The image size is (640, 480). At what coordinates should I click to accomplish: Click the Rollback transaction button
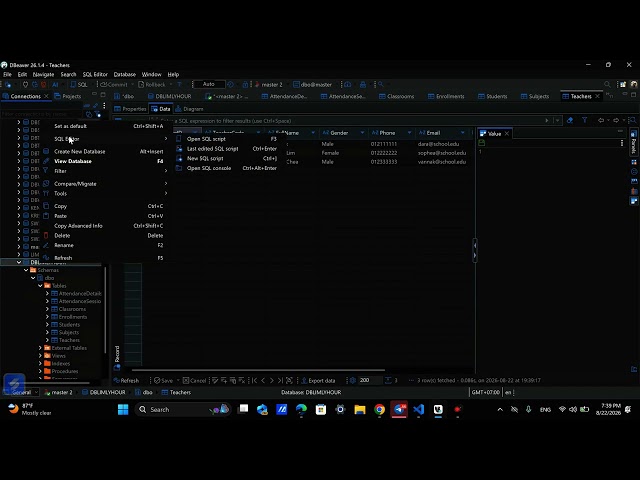click(152, 84)
